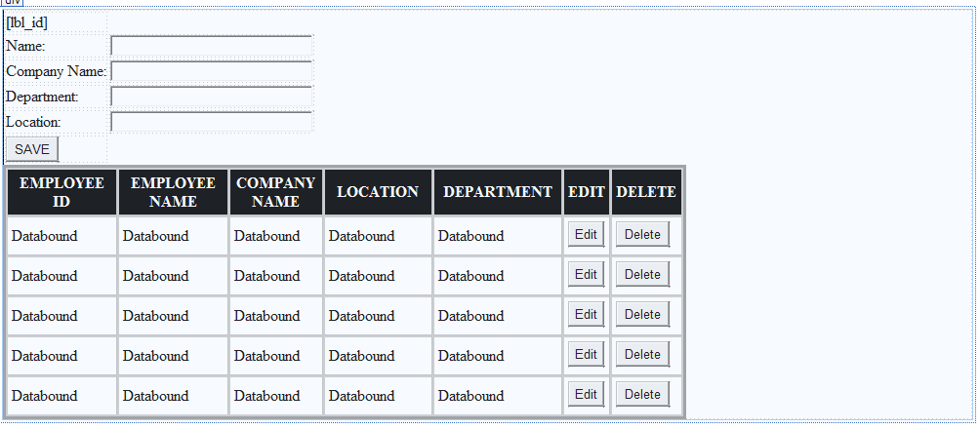This screenshot has height=430, width=980.
Task: Select the DELETE column header
Action: click(646, 192)
